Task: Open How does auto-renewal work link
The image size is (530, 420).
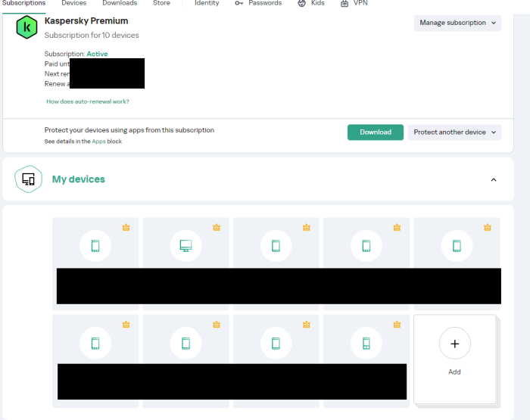Action: point(88,101)
